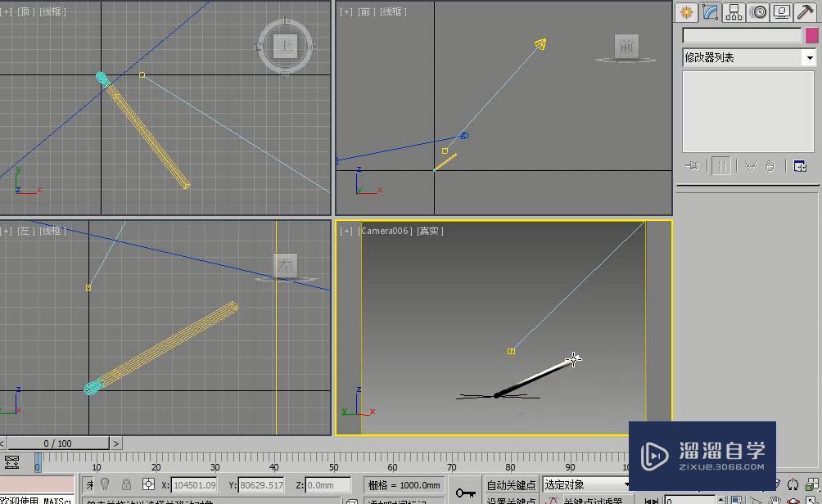Viewport: 822px width, 504px height.
Task: Open the 选定对象 selection dropdown
Action: 585,484
